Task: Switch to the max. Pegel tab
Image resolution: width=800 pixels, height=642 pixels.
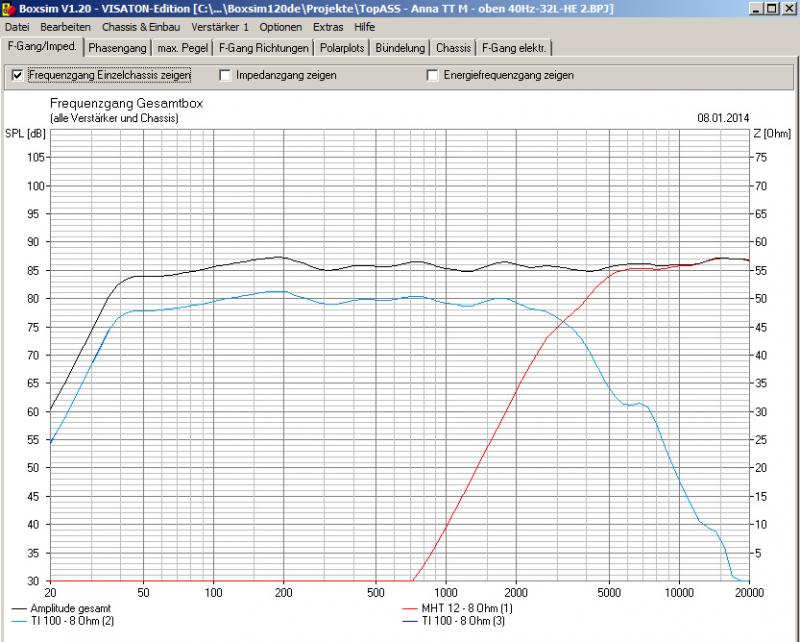Action: 183,48
